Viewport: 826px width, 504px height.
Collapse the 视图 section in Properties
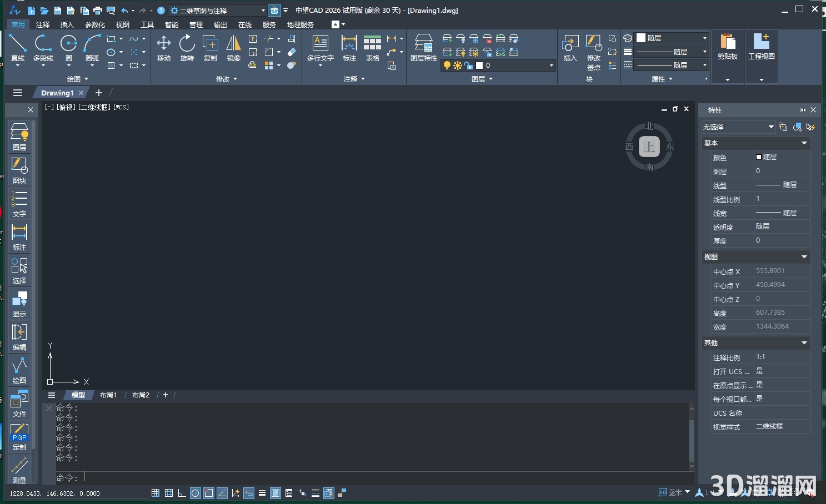(804, 257)
